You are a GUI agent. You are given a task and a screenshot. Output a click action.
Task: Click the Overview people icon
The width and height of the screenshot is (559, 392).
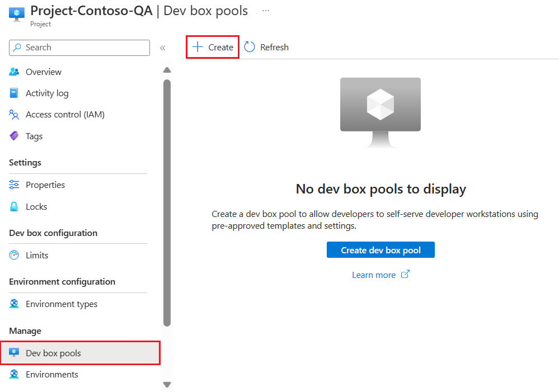click(x=14, y=72)
